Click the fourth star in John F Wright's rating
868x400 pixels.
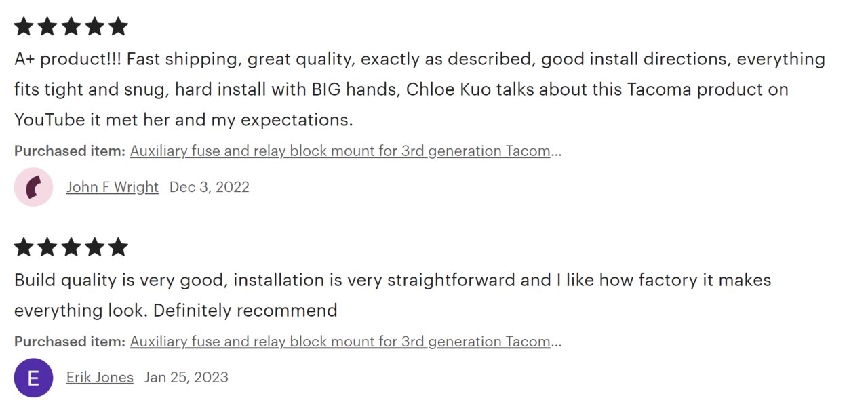(94, 26)
